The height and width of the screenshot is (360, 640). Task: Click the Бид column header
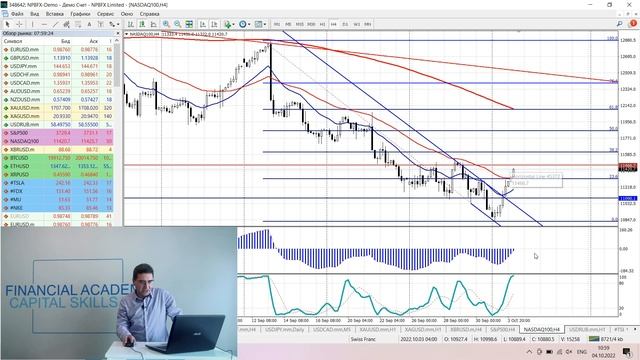pos(65,41)
